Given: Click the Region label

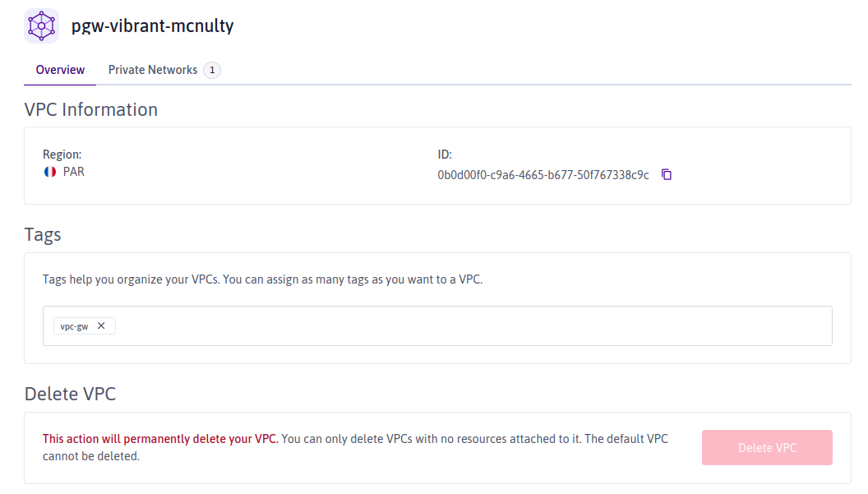Looking at the screenshot, I should (x=62, y=155).
